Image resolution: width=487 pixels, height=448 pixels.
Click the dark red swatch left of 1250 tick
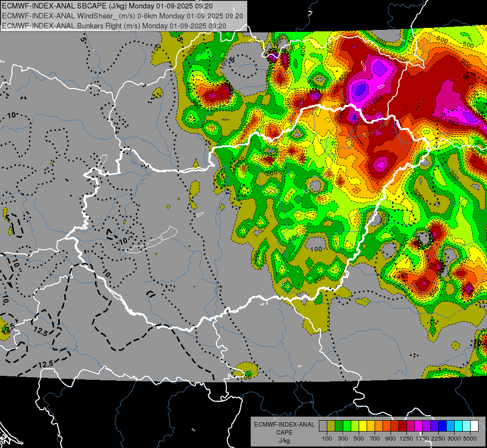[x=403, y=426]
